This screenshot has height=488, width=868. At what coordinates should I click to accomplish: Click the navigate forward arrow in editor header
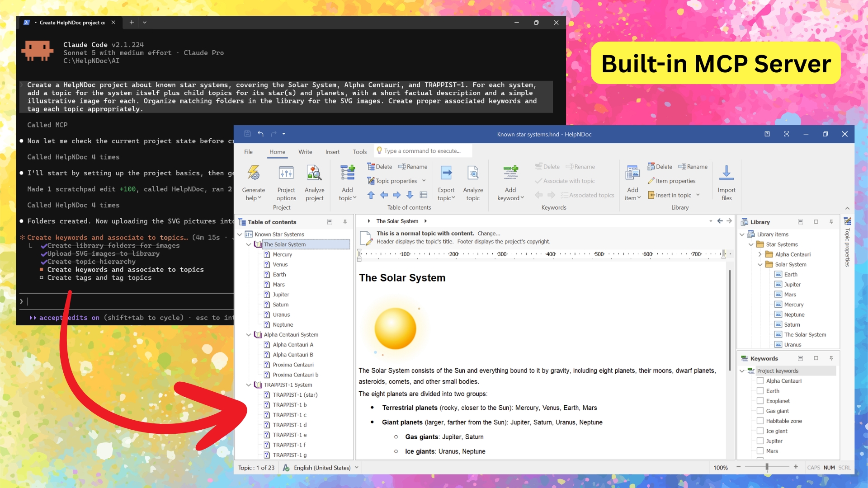[729, 221]
